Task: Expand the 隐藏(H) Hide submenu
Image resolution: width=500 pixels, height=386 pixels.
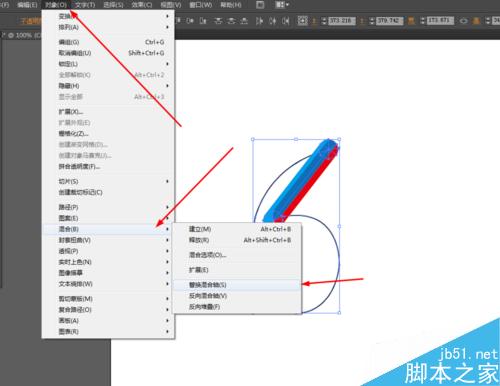Action: tap(108, 86)
